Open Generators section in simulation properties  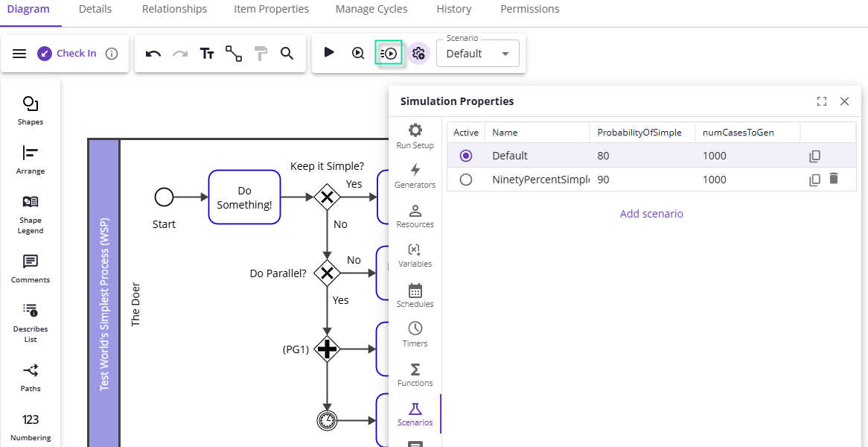(415, 176)
